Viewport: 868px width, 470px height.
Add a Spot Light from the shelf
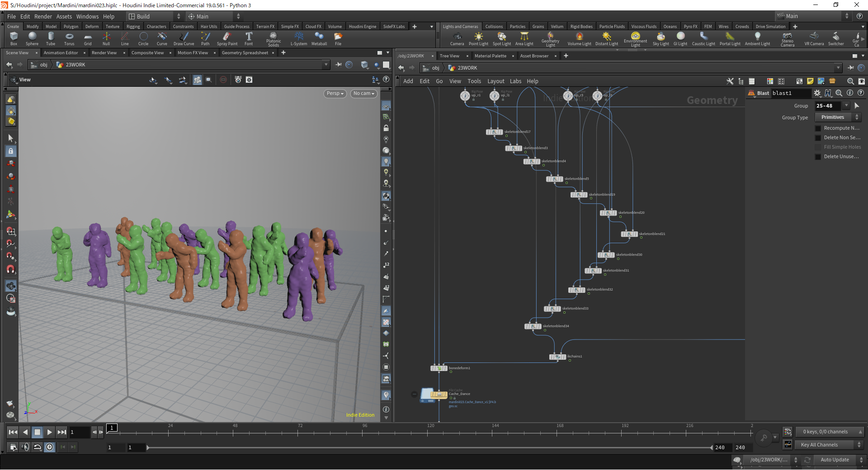coord(502,39)
